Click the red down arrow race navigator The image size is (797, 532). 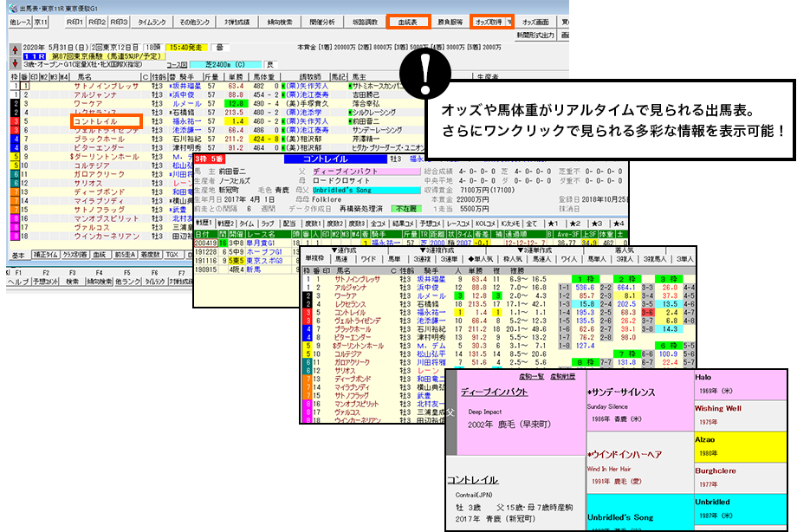coord(14,62)
